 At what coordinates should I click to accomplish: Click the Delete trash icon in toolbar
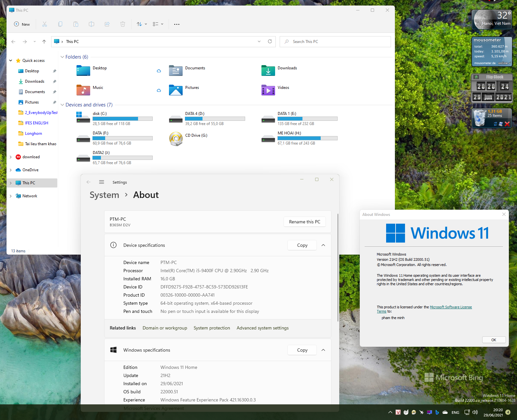point(123,24)
